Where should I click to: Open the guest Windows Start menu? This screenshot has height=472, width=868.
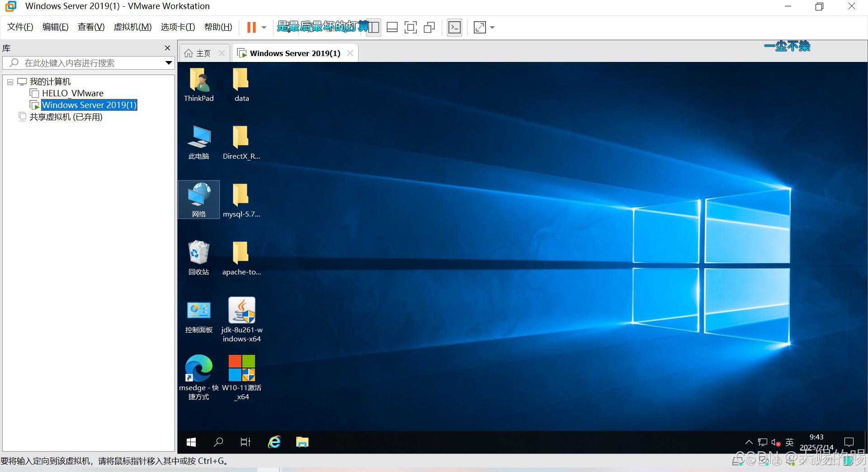coord(191,442)
